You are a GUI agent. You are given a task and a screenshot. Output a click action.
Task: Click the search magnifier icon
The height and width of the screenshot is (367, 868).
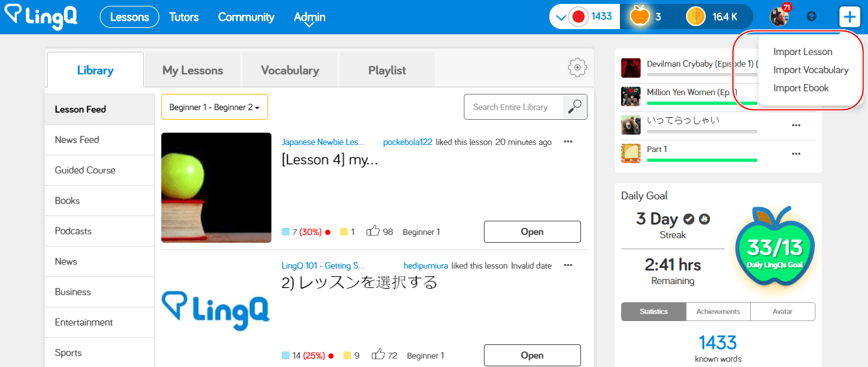pyautogui.click(x=575, y=107)
